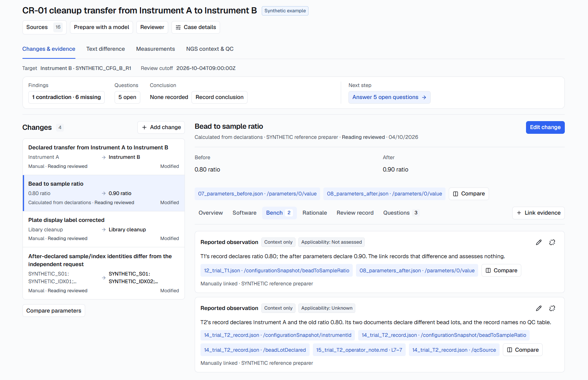Compare T2 record evidence sources

pyautogui.click(x=523, y=350)
